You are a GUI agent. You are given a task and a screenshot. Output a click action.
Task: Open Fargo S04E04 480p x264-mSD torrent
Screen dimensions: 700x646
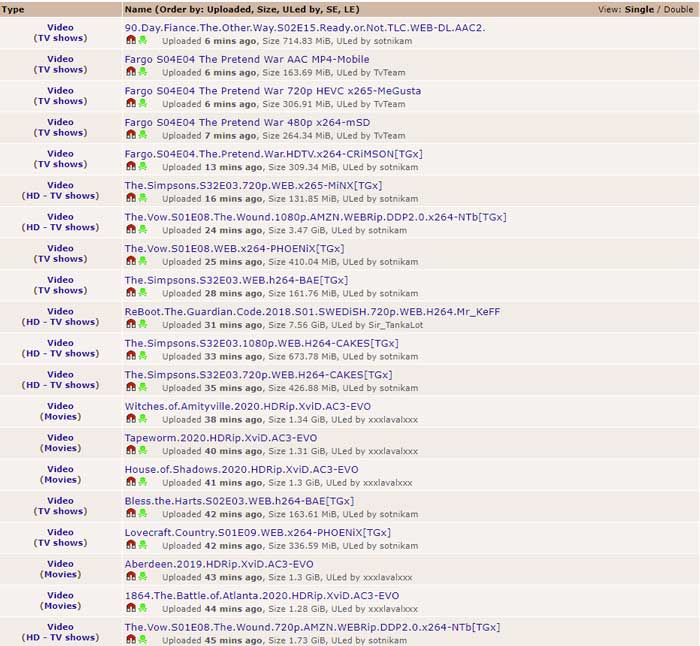(x=247, y=122)
